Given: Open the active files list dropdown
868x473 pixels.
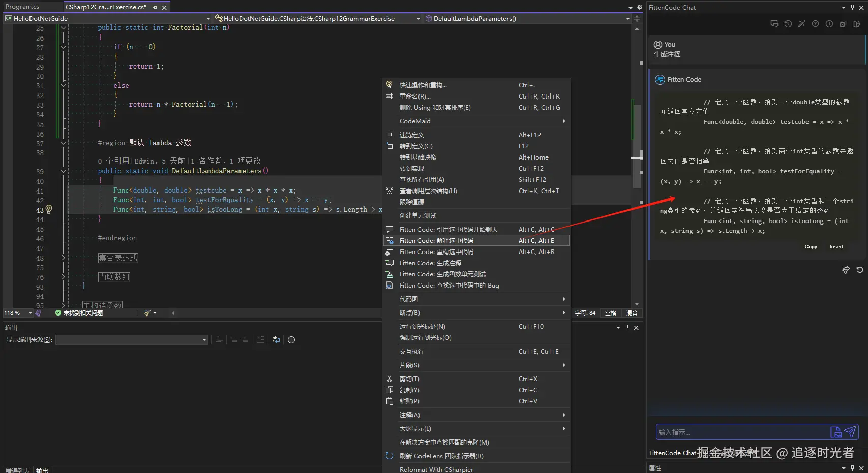Looking at the screenshot, I should (x=631, y=7).
